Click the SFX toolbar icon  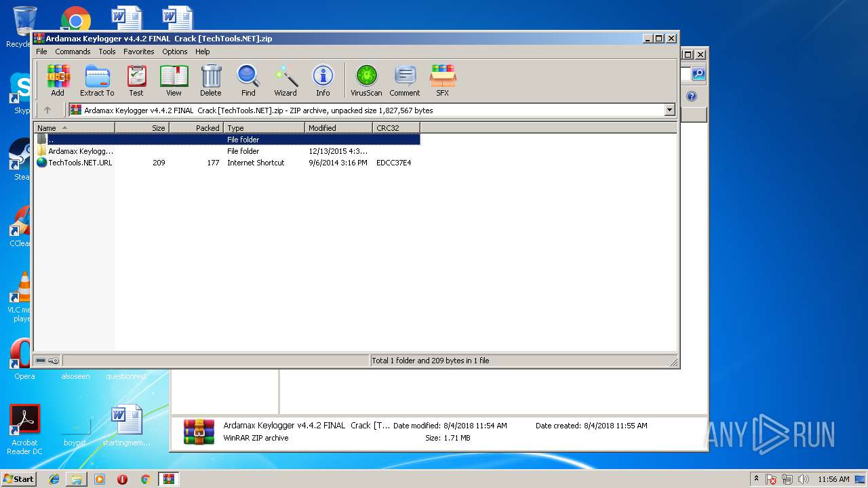pyautogui.click(x=442, y=81)
